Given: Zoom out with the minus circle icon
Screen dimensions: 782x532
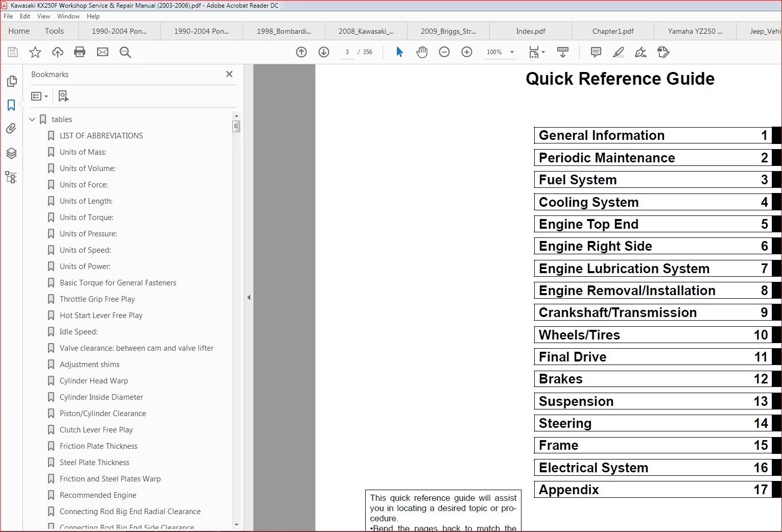Looking at the screenshot, I should tap(444, 52).
